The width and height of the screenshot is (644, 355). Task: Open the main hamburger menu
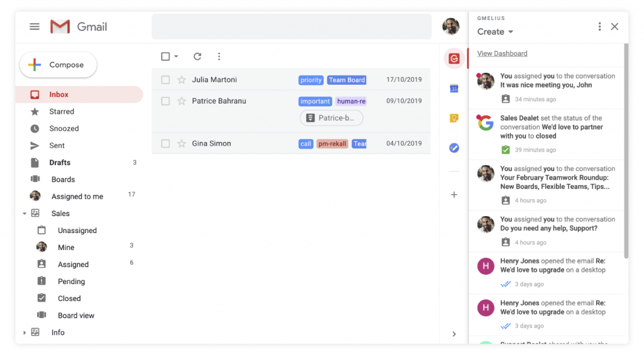[35, 26]
